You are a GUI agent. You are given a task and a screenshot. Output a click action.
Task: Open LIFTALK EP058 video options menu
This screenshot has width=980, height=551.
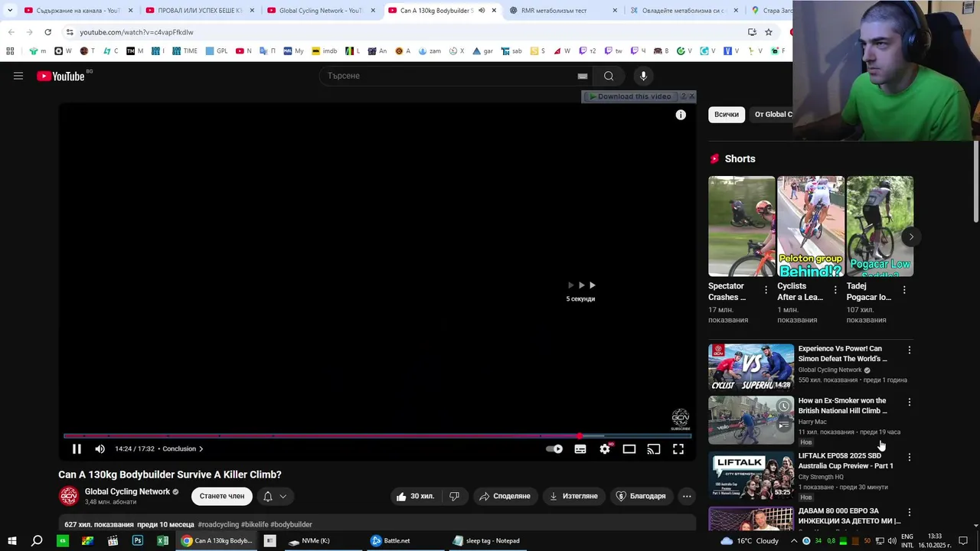(x=909, y=457)
